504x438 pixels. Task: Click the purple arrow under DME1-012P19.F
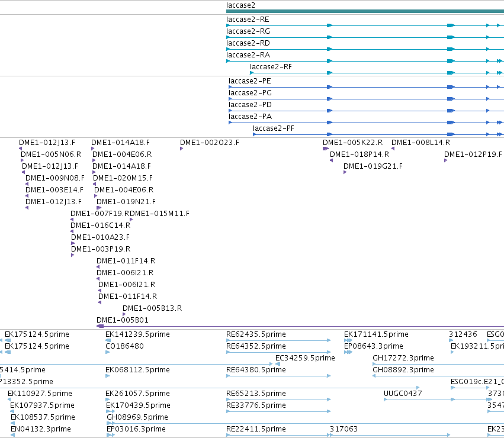[x=445, y=160]
